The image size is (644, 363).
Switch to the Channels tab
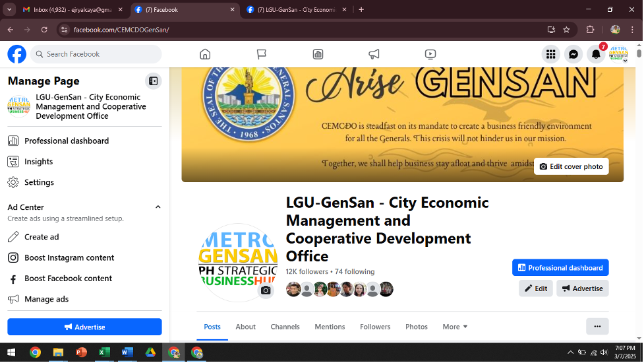point(285,327)
